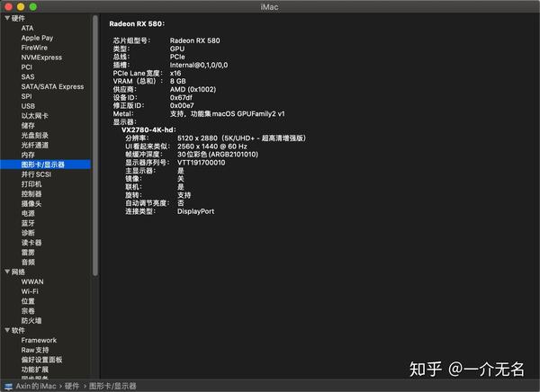Select Raw 支持 under 软件
This screenshot has width=540, height=392.
coord(35,350)
